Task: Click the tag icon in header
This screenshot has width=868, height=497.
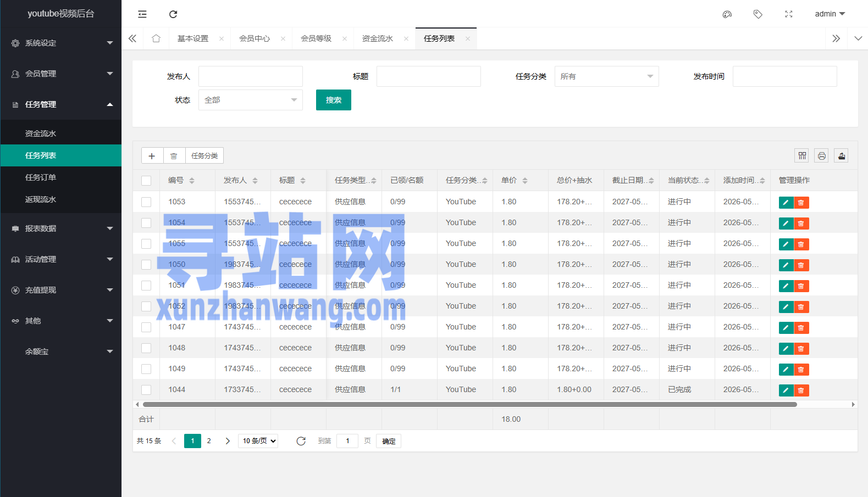Action: 758,14
